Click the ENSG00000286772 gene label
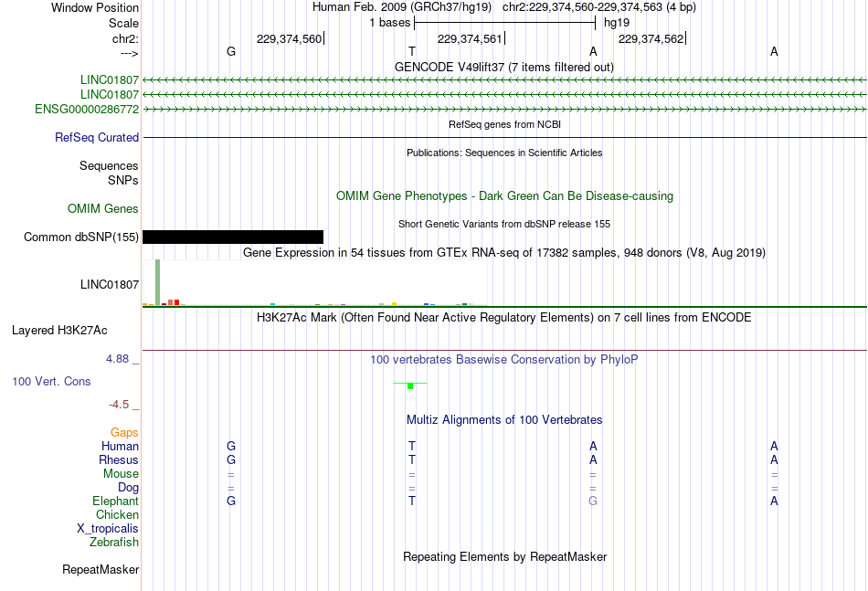This screenshot has height=591, width=868. [x=87, y=109]
